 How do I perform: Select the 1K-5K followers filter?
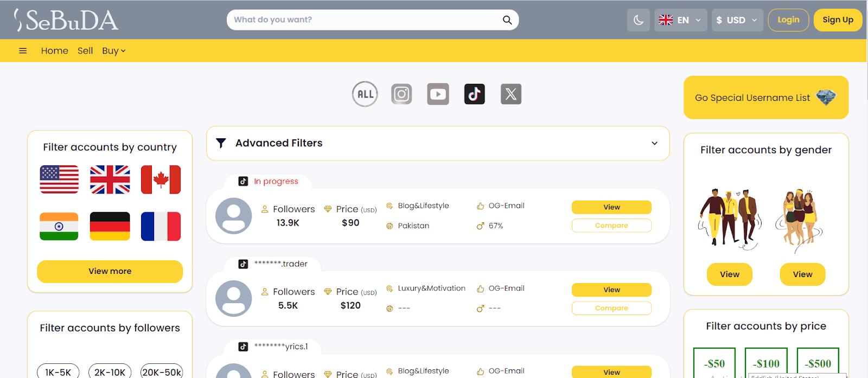tap(58, 372)
